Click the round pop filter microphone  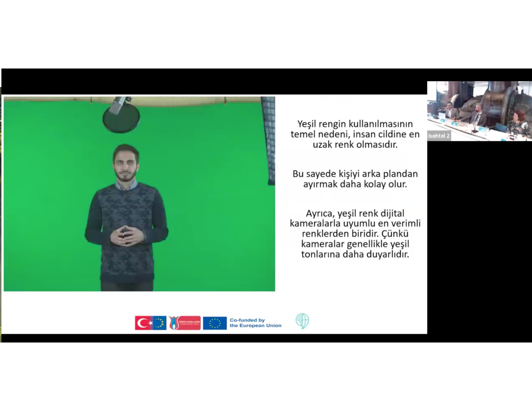click(x=121, y=118)
